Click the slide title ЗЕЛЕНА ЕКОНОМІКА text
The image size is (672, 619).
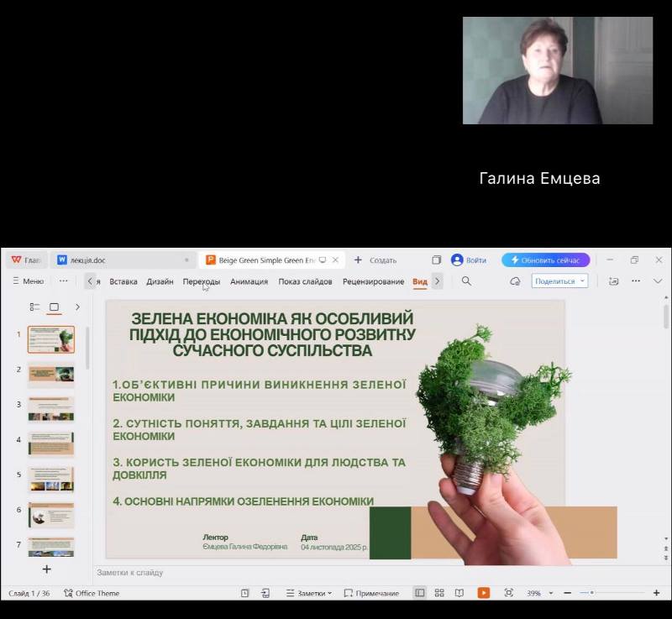(x=272, y=334)
